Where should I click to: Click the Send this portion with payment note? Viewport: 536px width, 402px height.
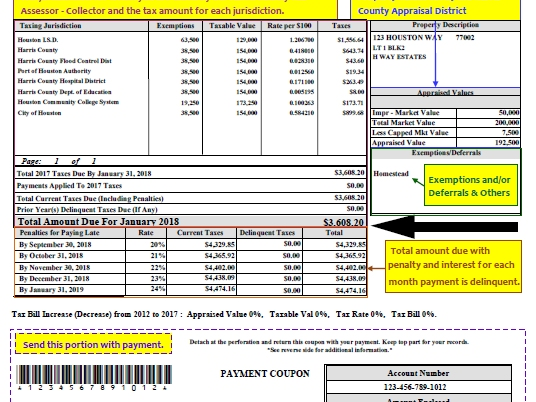click(x=93, y=344)
